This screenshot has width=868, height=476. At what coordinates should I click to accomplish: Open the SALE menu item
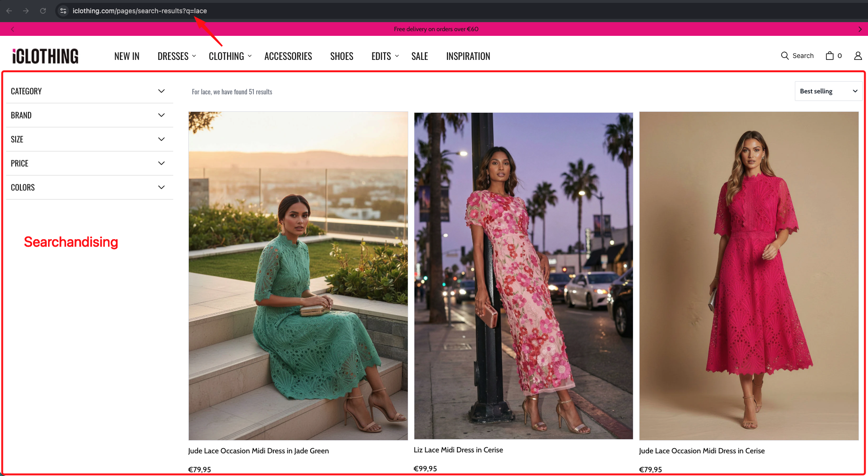coord(420,56)
